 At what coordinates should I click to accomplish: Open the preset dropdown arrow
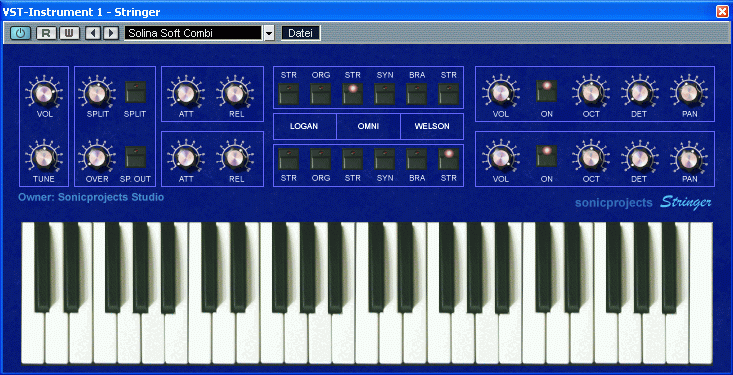(x=269, y=33)
